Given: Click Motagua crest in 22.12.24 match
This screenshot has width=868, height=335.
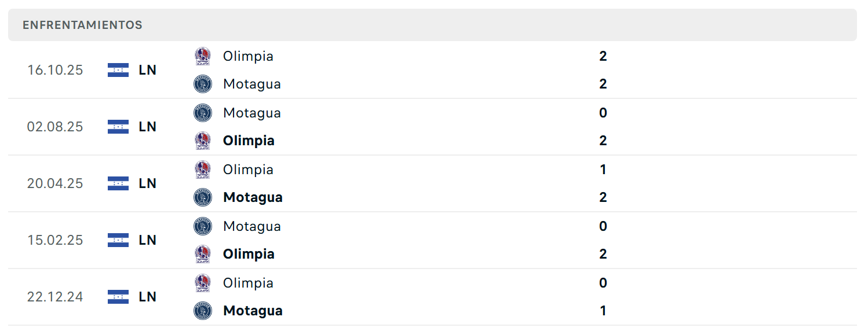Looking at the screenshot, I should [203, 311].
